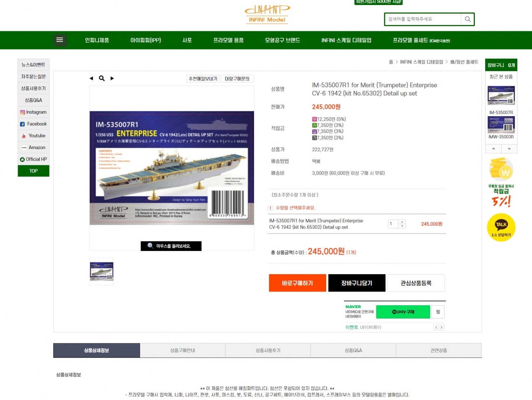
Task: Open the 프라모델 용품 menu
Action: (228, 40)
